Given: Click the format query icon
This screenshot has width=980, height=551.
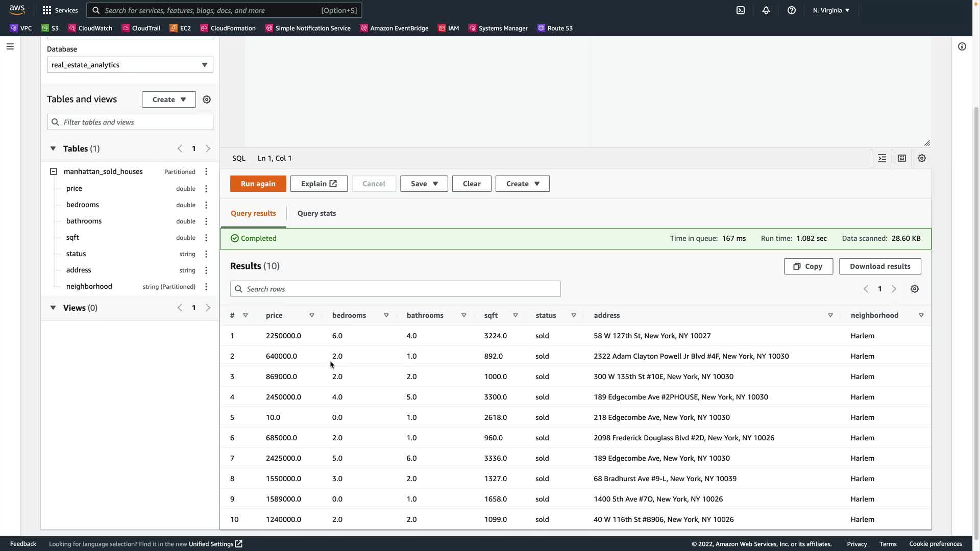Looking at the screenshot, I should (x=882, y=158).
